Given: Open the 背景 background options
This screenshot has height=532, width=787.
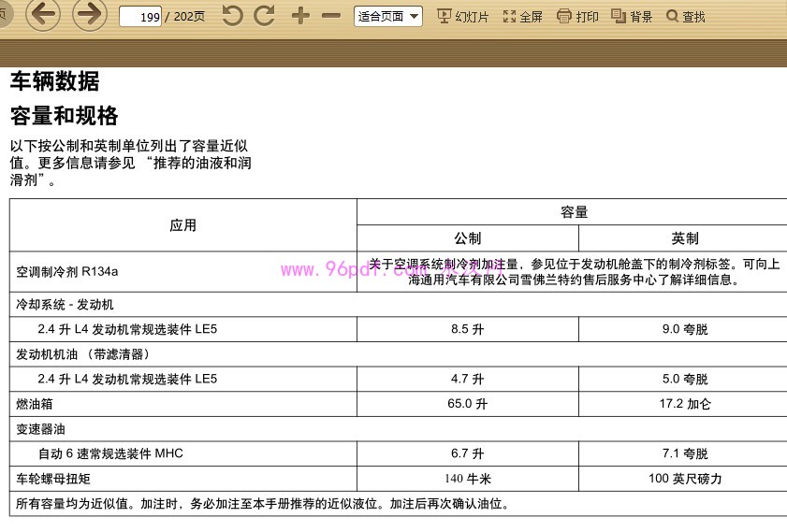Looking at the screenshot, I should pyautogui.click(x=632, y=17).
